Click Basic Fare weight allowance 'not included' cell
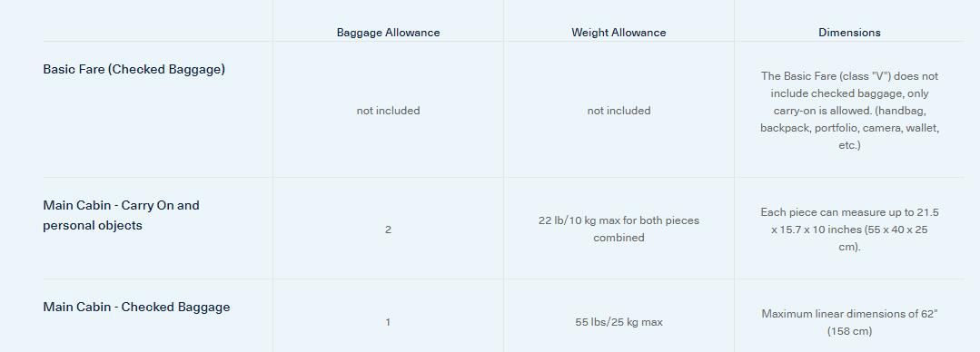 pyautogui.click(x=619, y=111)
